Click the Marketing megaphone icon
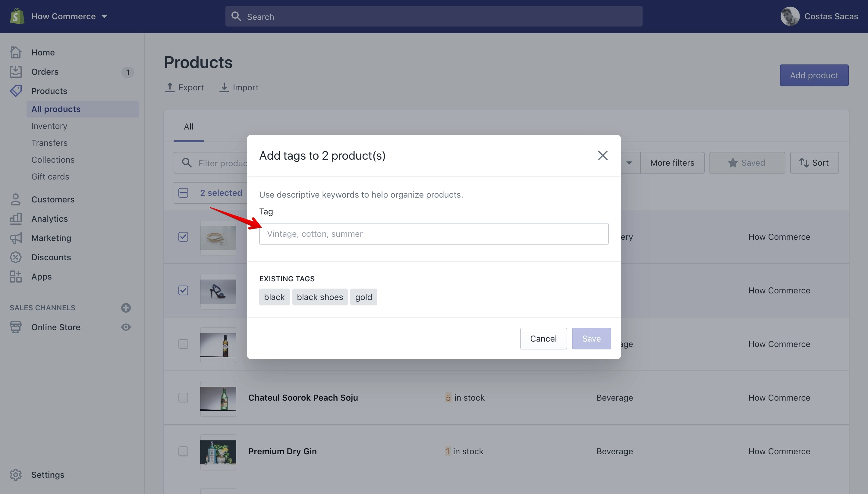Image resolution: width=868 pixels, height=494 pixels. click(16, 238)
